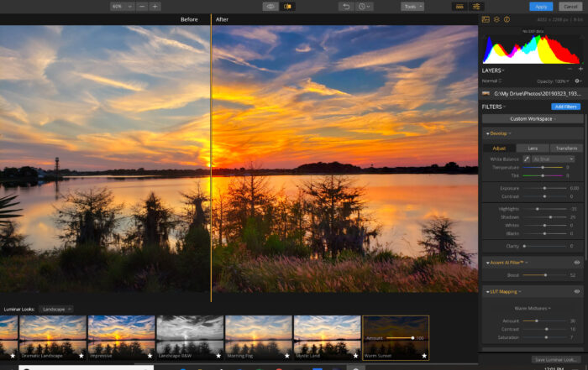Switch to the Lens tab
The height and width of the screenshot is (370, 588).
[533, 148]
